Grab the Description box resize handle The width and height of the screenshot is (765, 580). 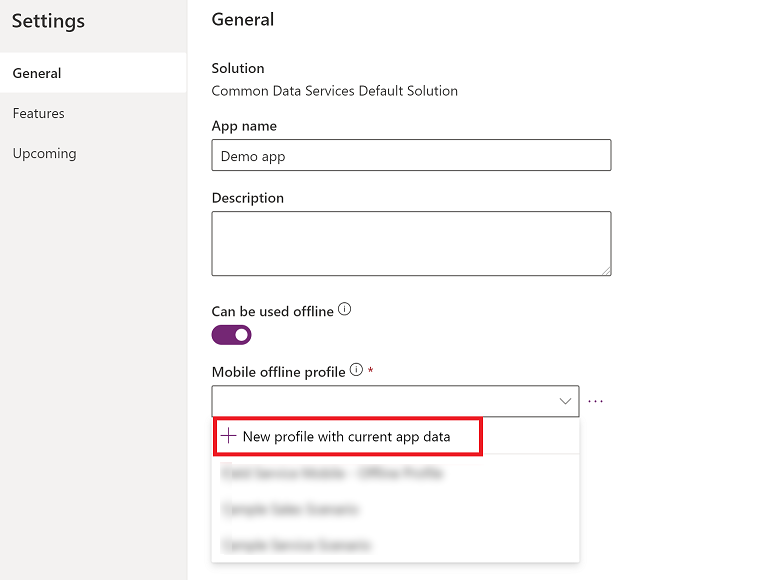point(605,269)
